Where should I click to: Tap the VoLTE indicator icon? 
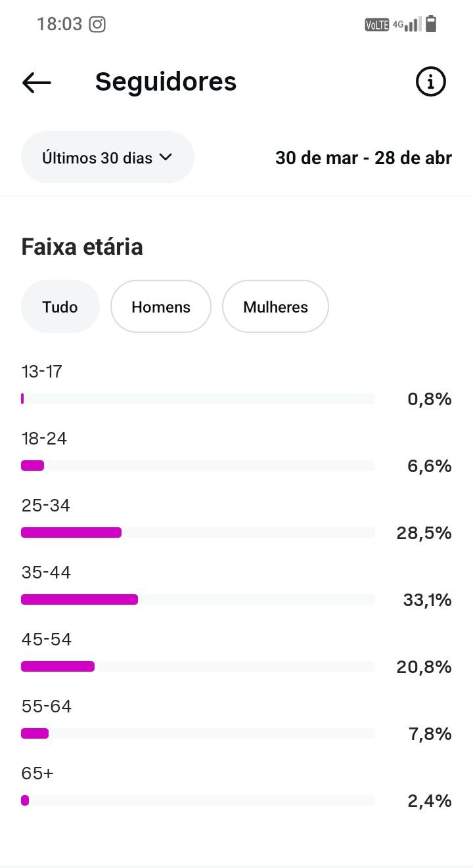(377, 25)
